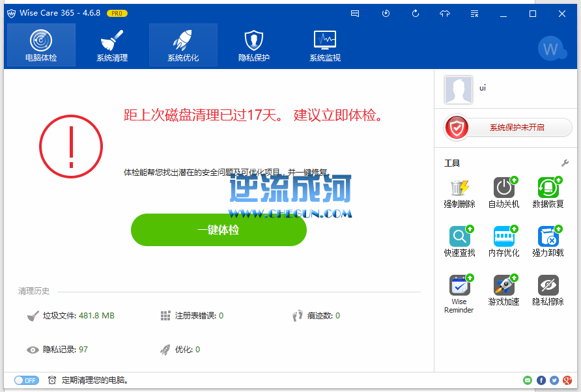The image size is (581, 392).
Task: Go to 隐私保护 tab
Action: 254,45
